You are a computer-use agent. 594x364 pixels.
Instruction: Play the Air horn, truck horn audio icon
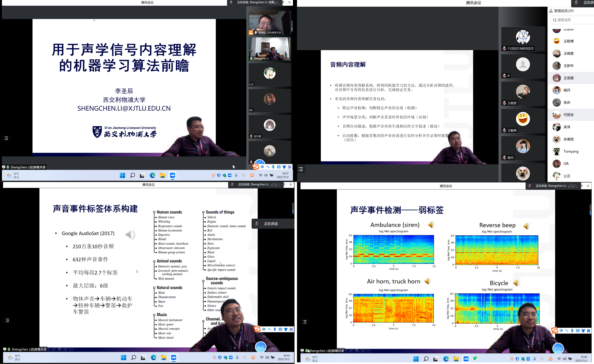428,281
